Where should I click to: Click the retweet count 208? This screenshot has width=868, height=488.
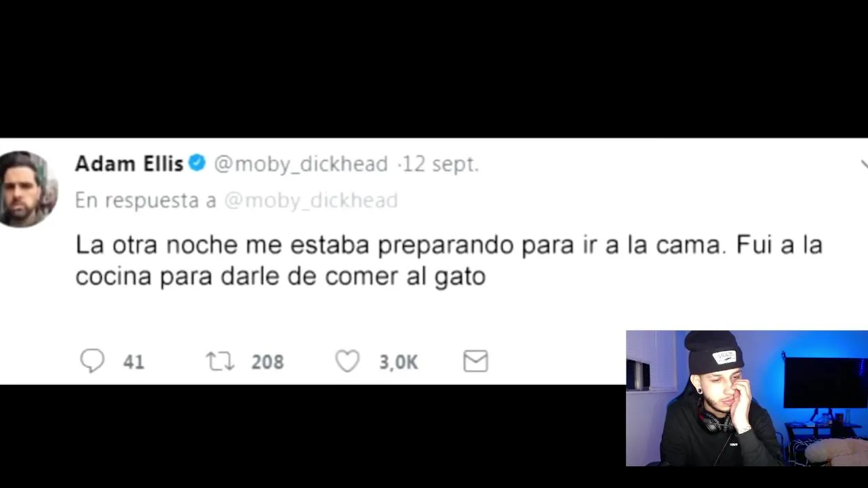(x=267, y=362)
